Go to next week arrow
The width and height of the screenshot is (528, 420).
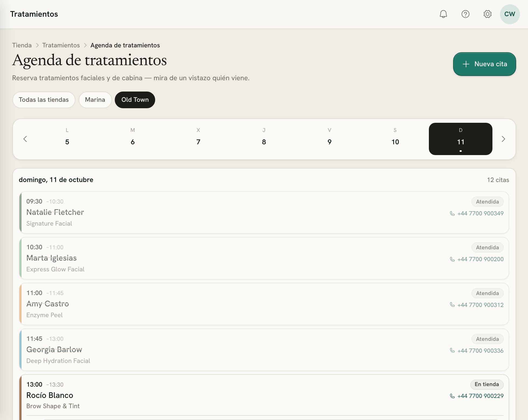tap(503, 139)
